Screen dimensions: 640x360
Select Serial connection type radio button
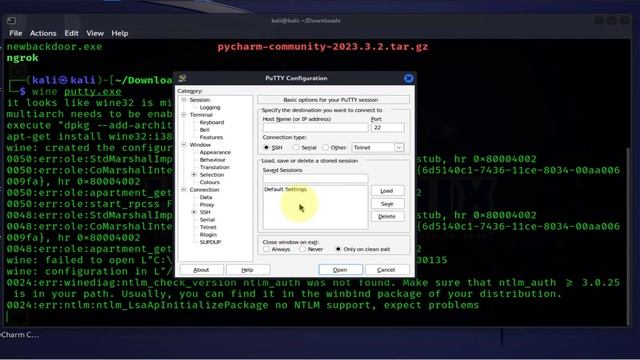tap(296, 147)
